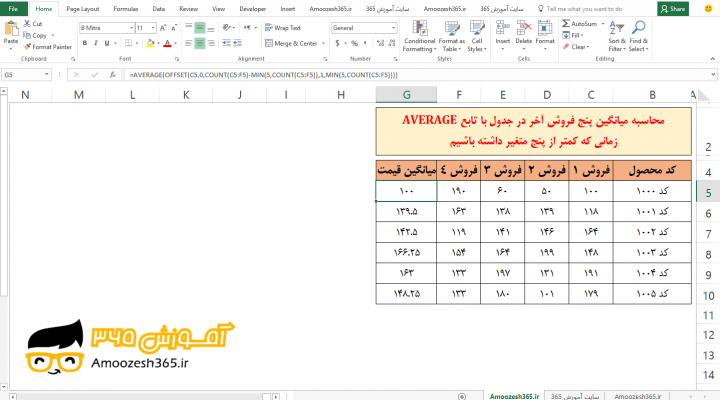
Task: Click the Paste icon
Action: tap(11, 29)
